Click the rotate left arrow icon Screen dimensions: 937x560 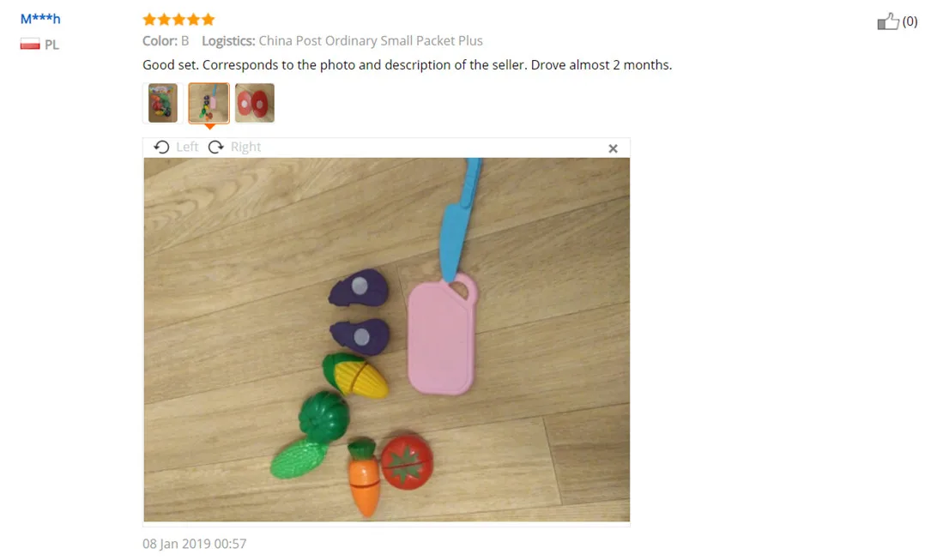pyautogui.click(x=161, y=147)
